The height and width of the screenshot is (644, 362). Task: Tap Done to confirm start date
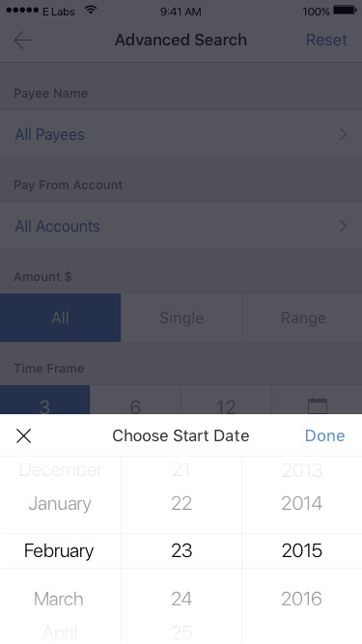coord(324,435)
